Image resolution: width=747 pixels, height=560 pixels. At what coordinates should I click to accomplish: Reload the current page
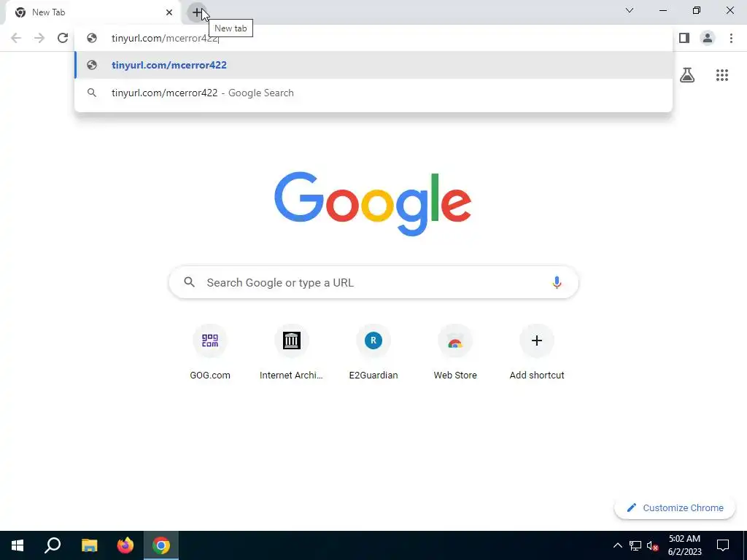63,38
